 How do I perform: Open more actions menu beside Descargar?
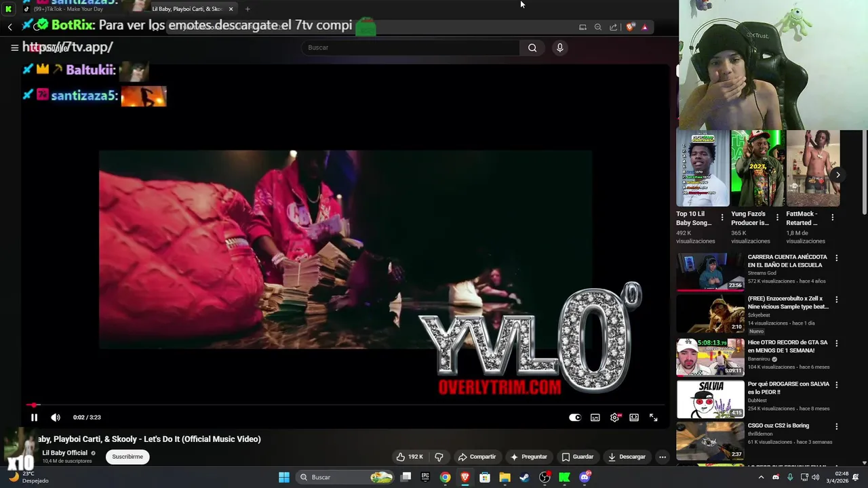663,457
